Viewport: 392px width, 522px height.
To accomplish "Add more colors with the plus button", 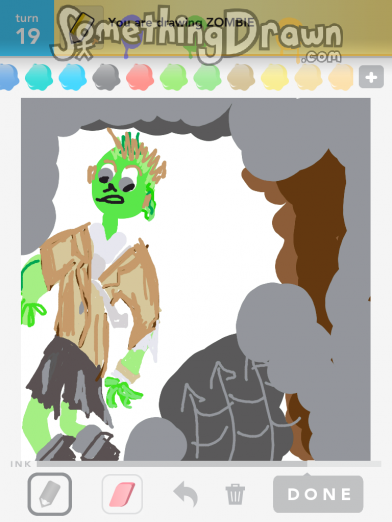I will (371, 77).
